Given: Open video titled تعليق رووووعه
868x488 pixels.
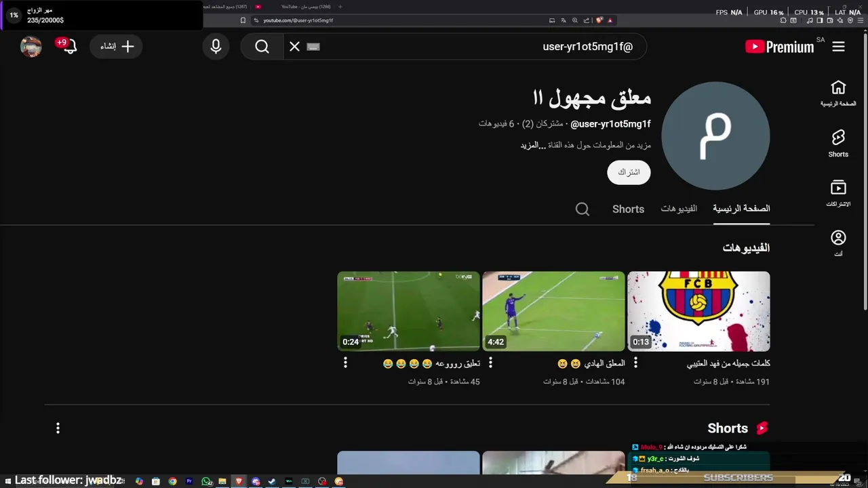Looking at the screenshot, I should (x=431, y=363).
